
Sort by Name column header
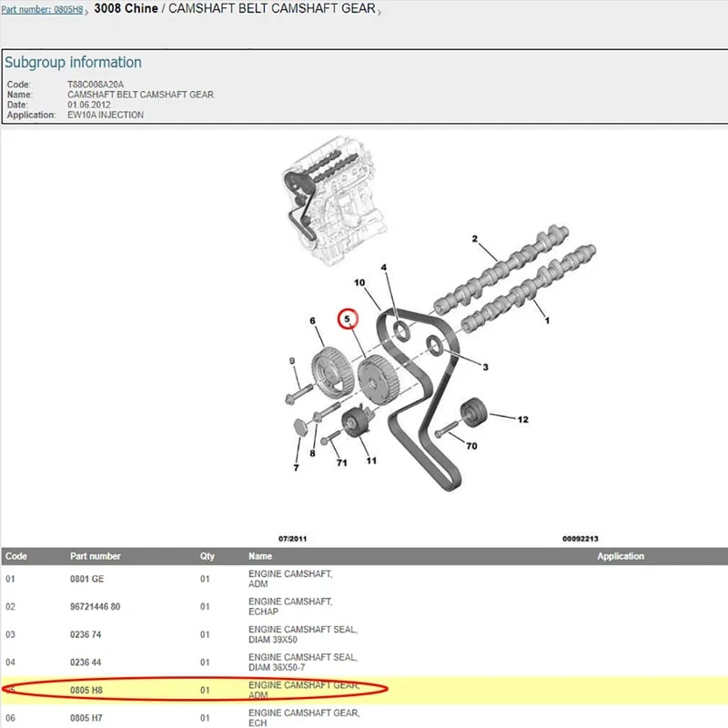point(260,556)
